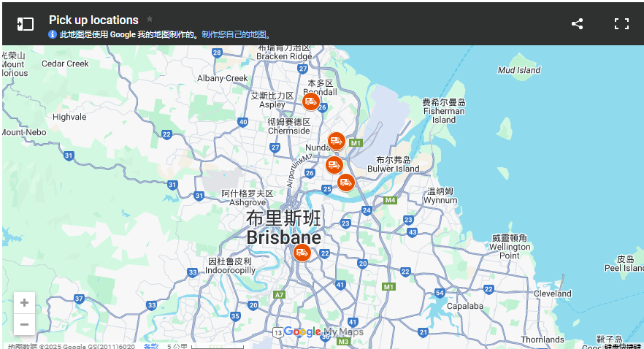This screenshot has width=644, height=349.
Task: View the map in fullscreen
Action: [621, 24]
